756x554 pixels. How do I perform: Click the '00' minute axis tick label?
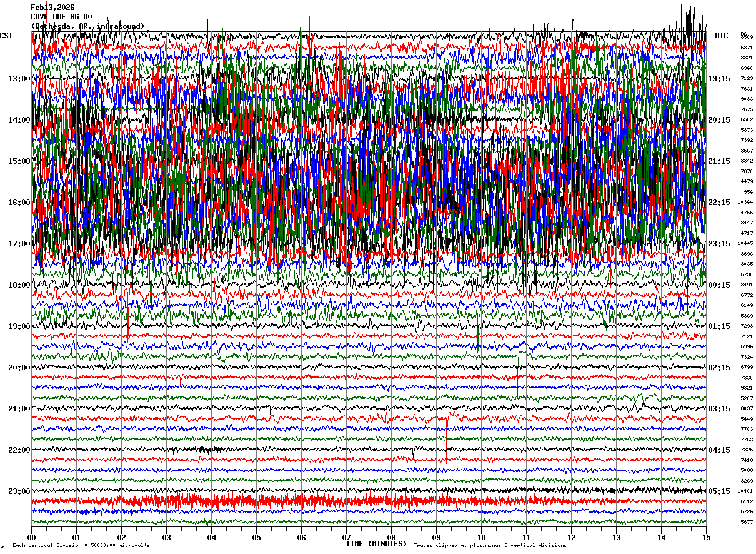(31, 537)
